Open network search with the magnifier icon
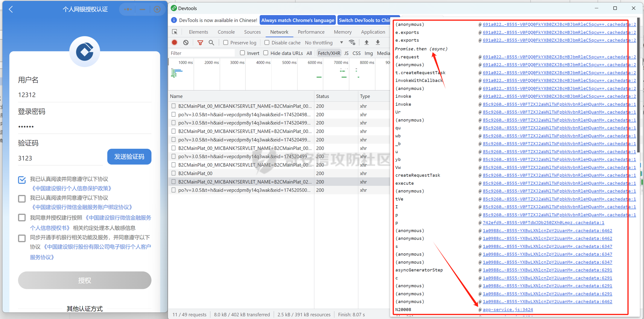This screenshot has height=319, width=644. point(211,43)
